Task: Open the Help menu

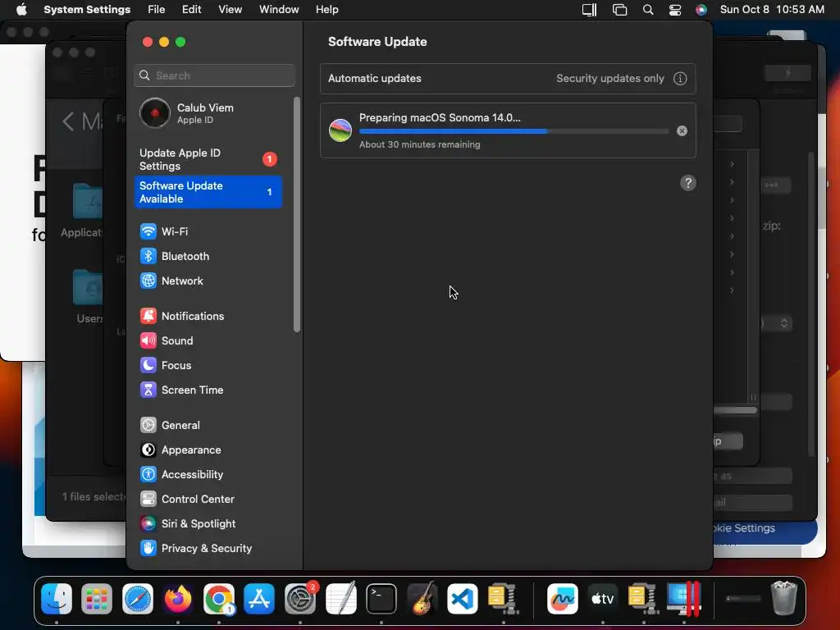Action: 326,10
